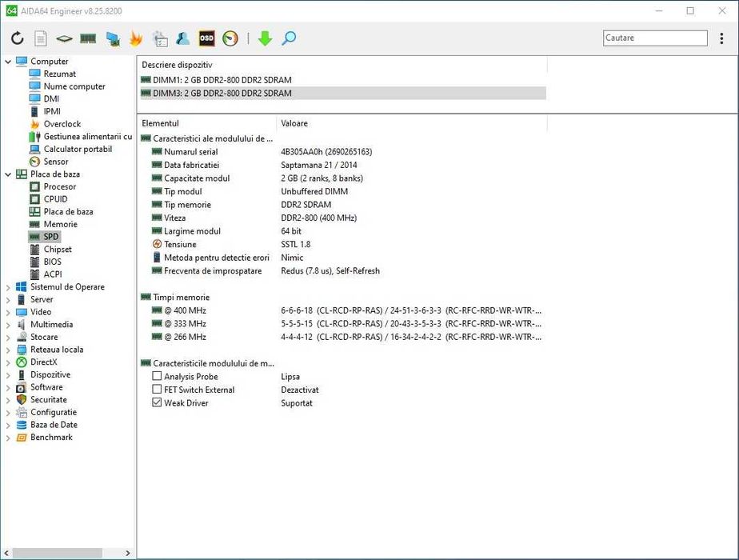The width and height of the screenshot is (739, 560).
Task: Expand the Sistemul de Operare node
Action: 8,287
